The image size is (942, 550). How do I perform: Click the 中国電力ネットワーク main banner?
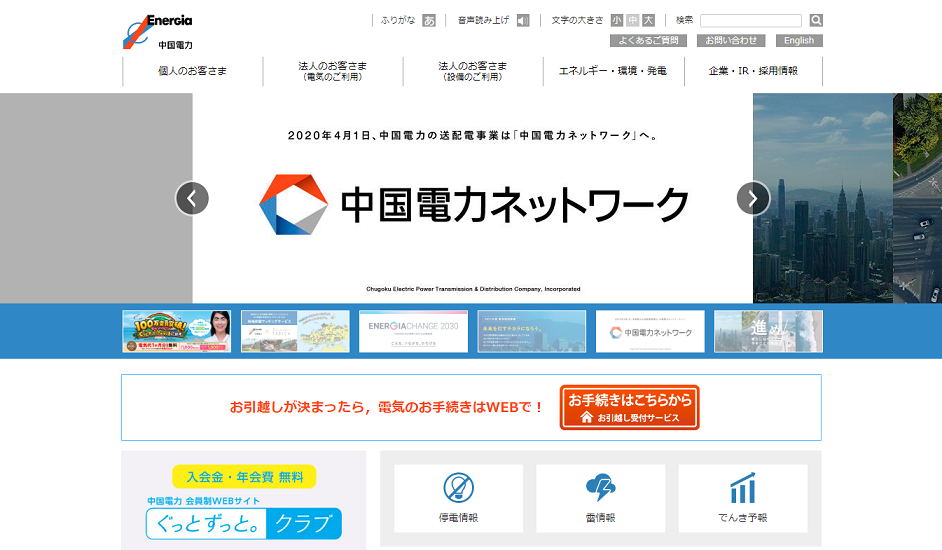pyautogui.click(x=473, y=198)
